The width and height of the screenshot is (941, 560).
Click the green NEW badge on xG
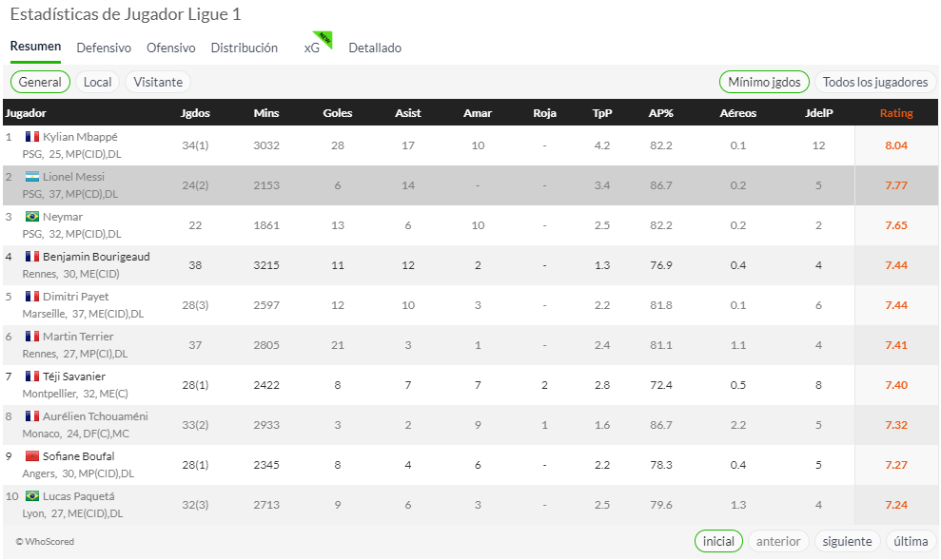point(324,38)
